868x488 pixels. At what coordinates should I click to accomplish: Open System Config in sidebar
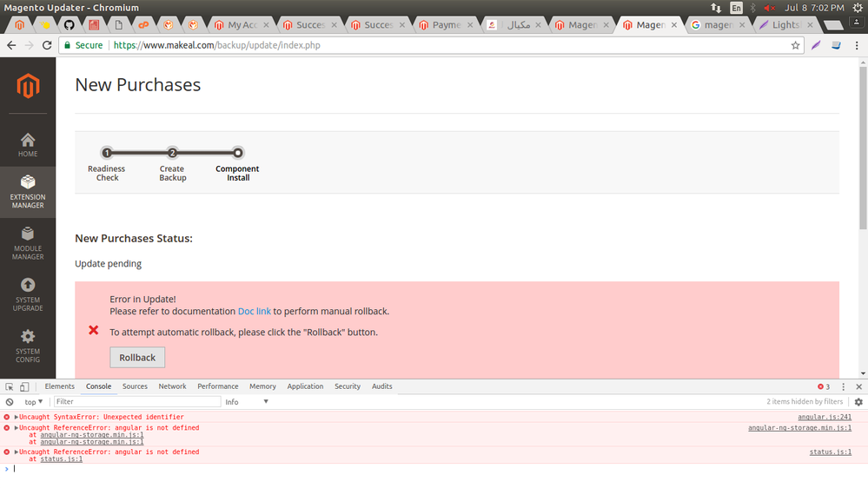(x=28, y=346)
